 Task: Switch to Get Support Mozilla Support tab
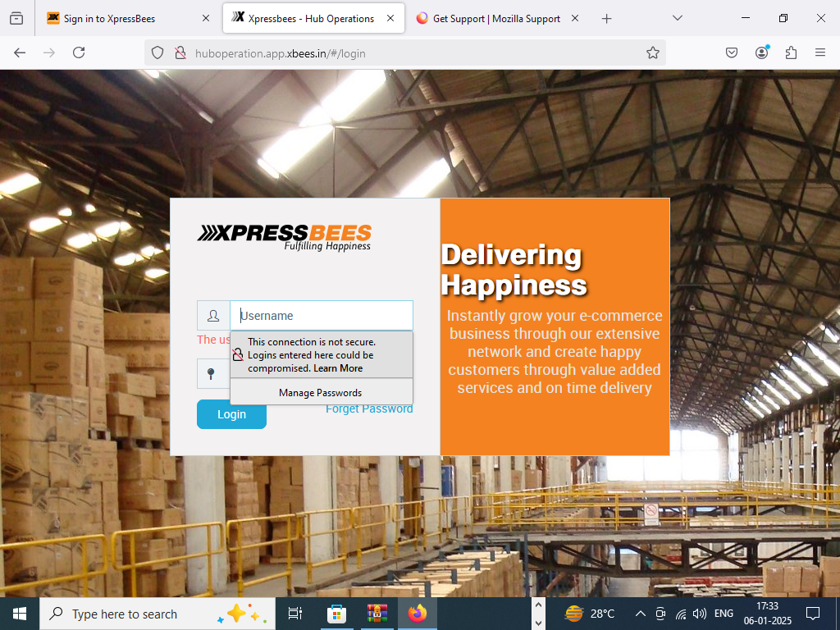[496, 19]
